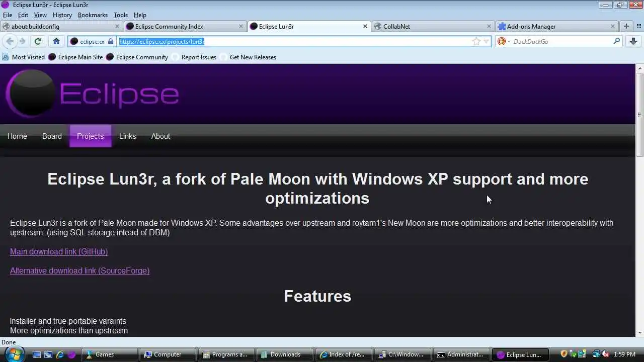
Task: Switch to the Programs taskbar window
Action: click(x=226, y=354)
